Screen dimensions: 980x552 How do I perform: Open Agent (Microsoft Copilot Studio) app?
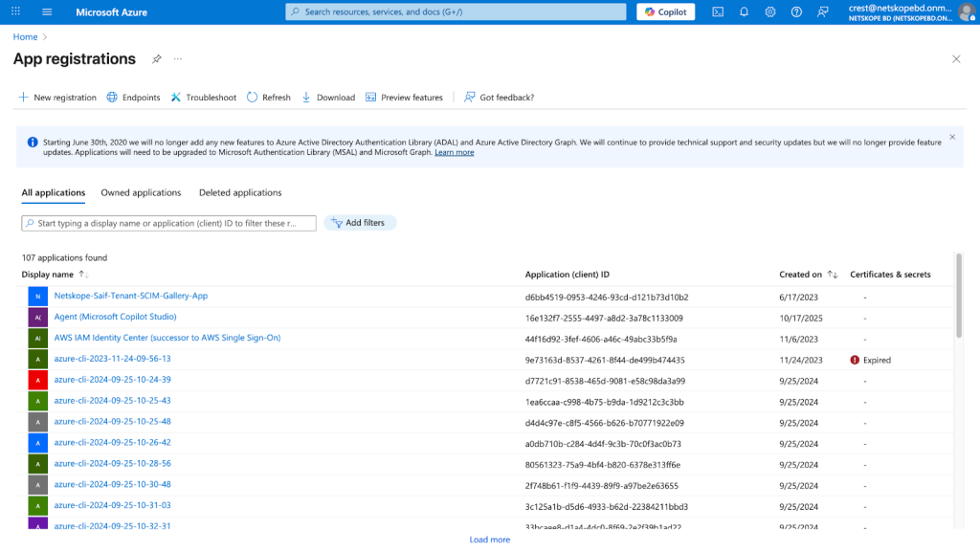(115, 317)
